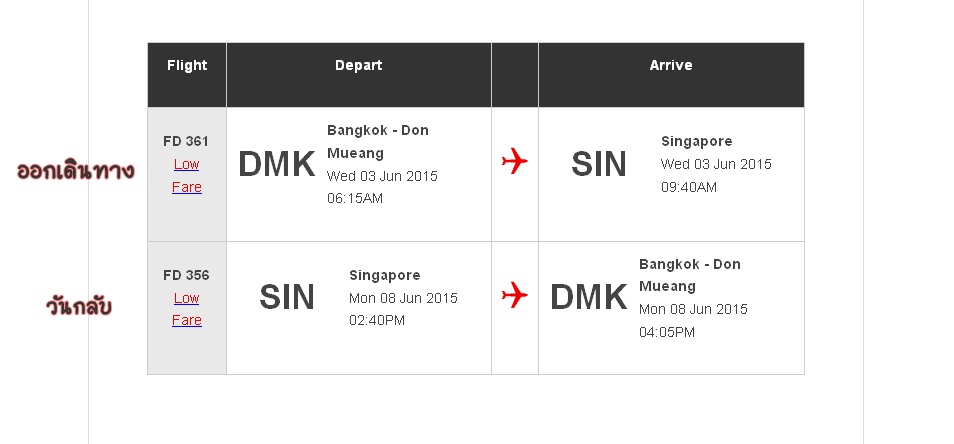The height and width of the screenshot is (444, 954).
Task: Click the 06:15AM departure time
Action: 355,198
